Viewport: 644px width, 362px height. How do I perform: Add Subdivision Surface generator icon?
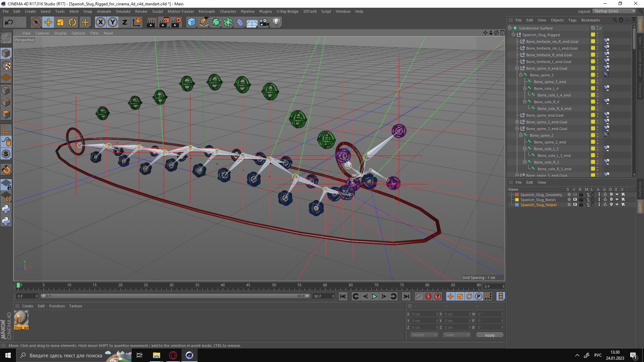216,22
